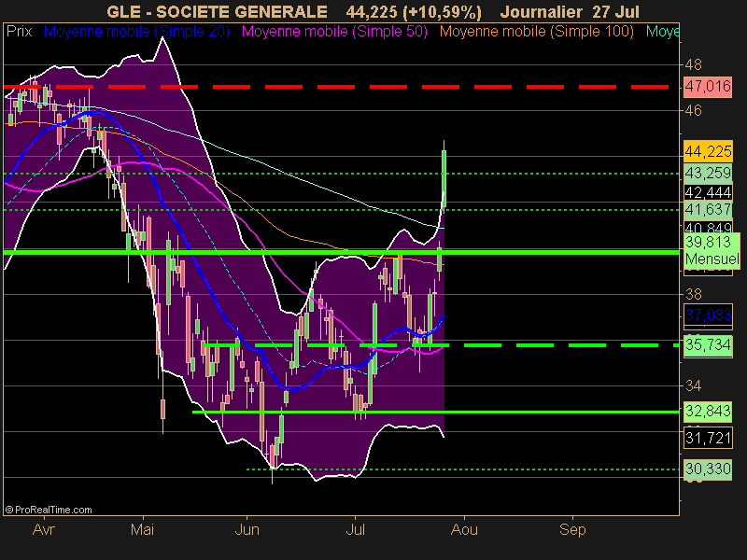Click the lower band label 31,721
This screenshot has width=747, height=560.
(x=708, y=438)
